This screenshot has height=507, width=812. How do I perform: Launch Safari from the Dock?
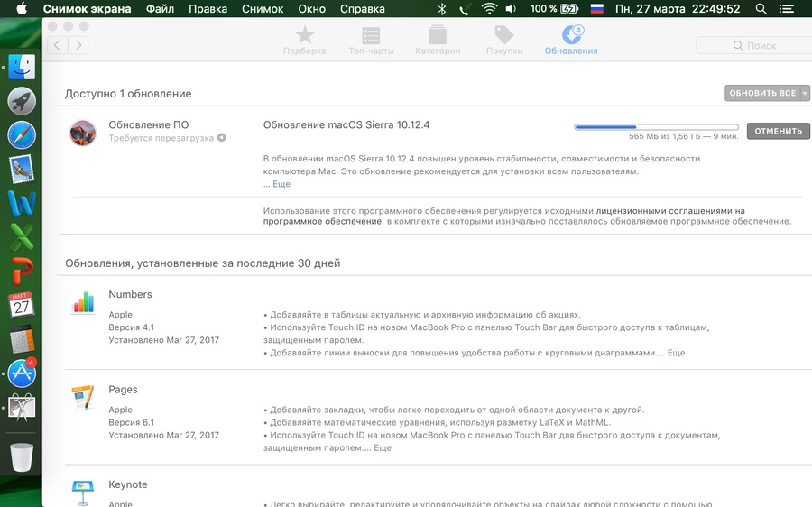(x=22, y=135)
